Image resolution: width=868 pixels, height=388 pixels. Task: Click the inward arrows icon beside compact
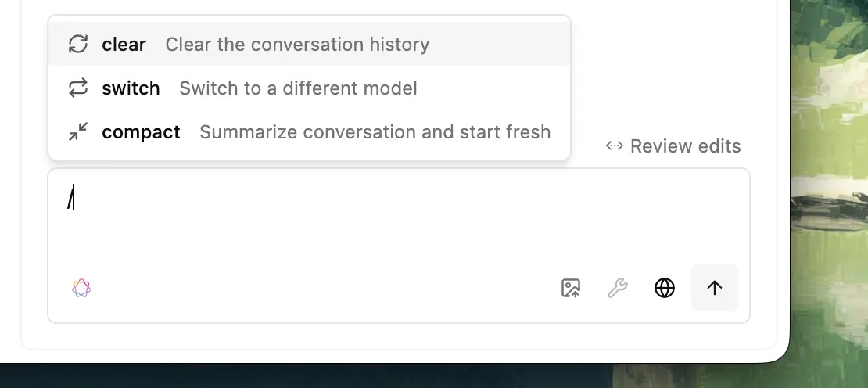coord(78,131)
